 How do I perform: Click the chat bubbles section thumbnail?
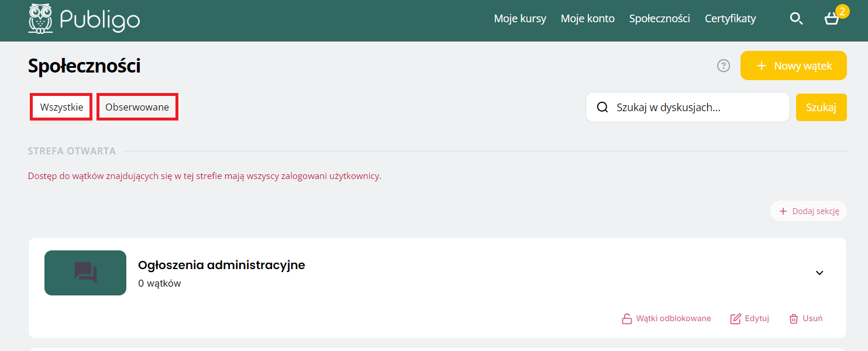(85, 273)
